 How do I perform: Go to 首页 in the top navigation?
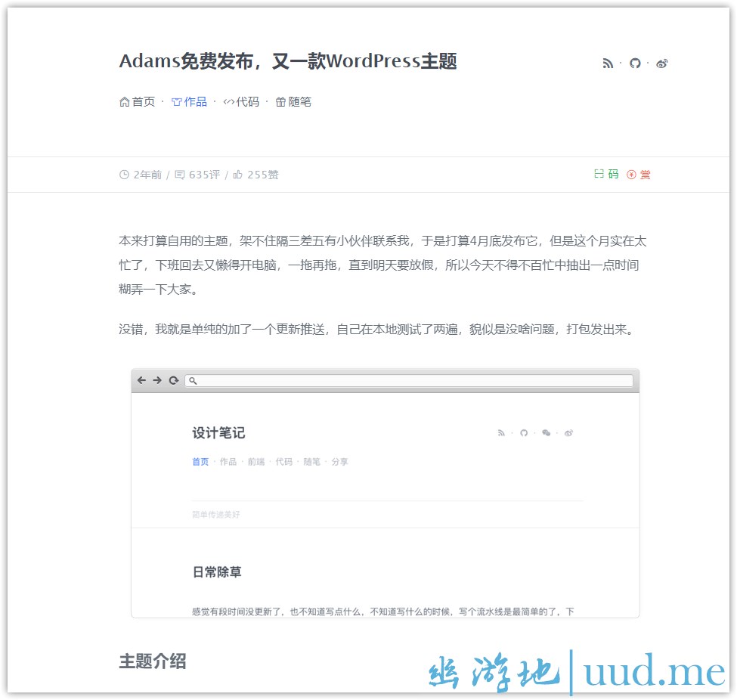tap(137, 102)
